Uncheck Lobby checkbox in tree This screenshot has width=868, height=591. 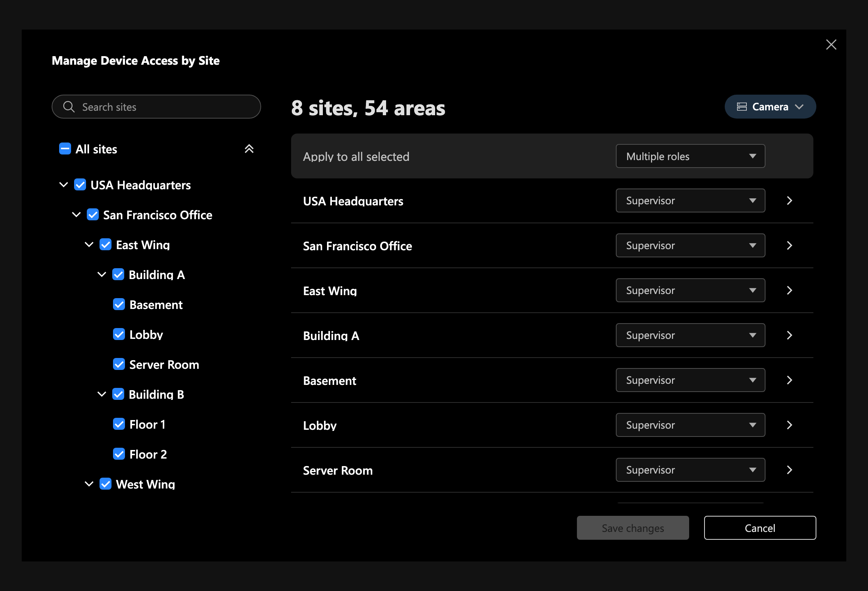point(119,334)
